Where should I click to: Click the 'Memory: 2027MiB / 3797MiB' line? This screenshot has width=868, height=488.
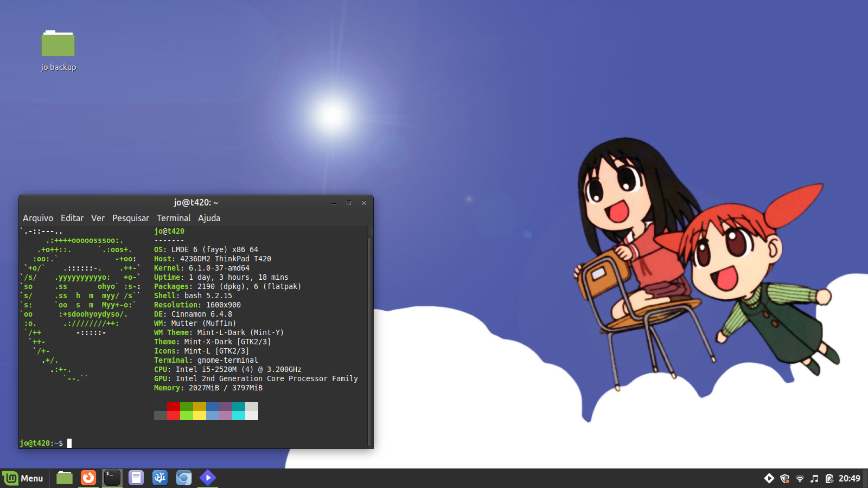click(208, 388)
